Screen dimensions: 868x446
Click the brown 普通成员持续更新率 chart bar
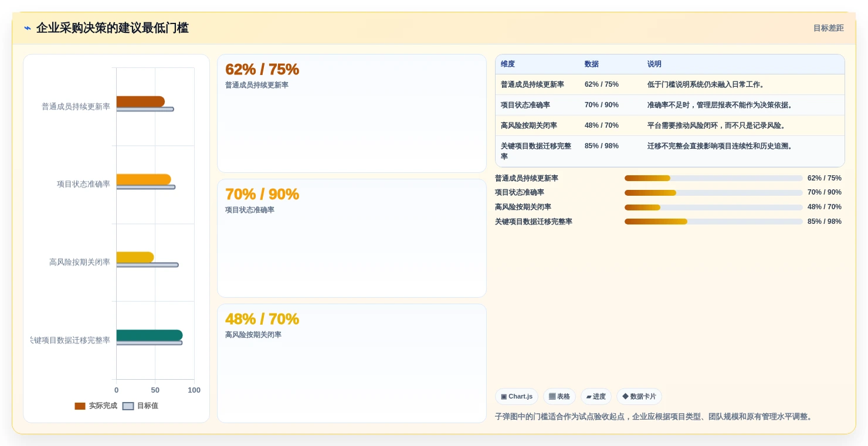[140, 102]
